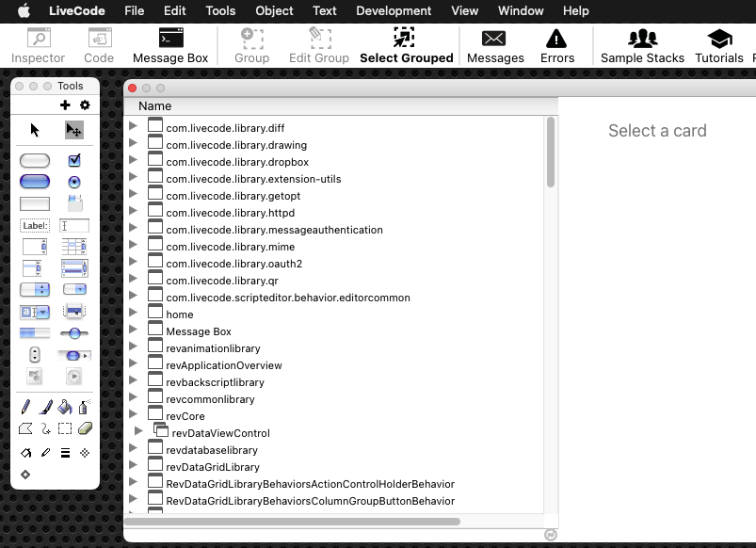Choose the radio button control in Tools
756x548 pixels.
(74, 182)
